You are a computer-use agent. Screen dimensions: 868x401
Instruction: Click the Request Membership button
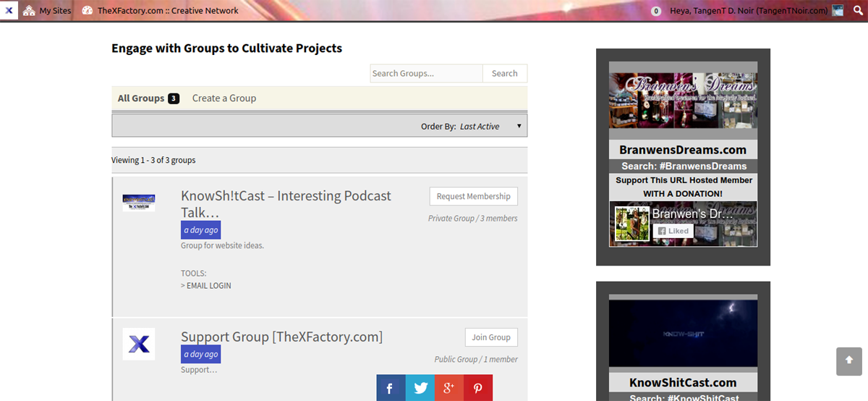(x=473, y=196)
